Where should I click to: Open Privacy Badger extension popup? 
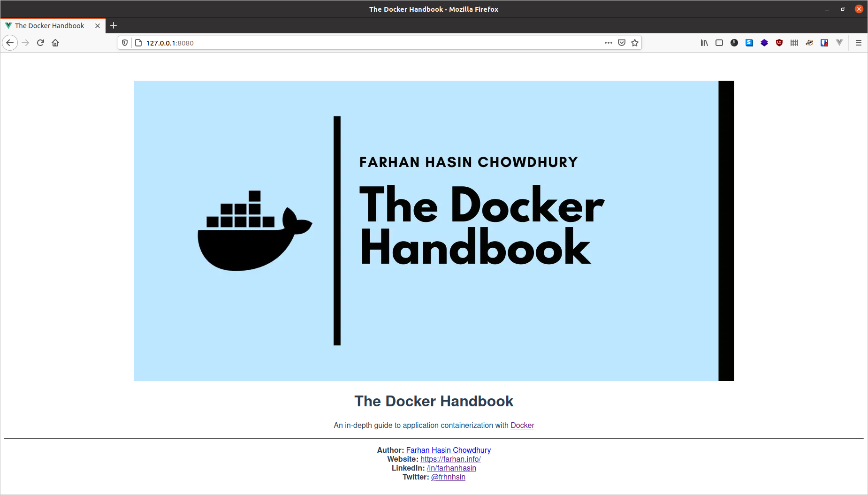(x=809, y=43)
